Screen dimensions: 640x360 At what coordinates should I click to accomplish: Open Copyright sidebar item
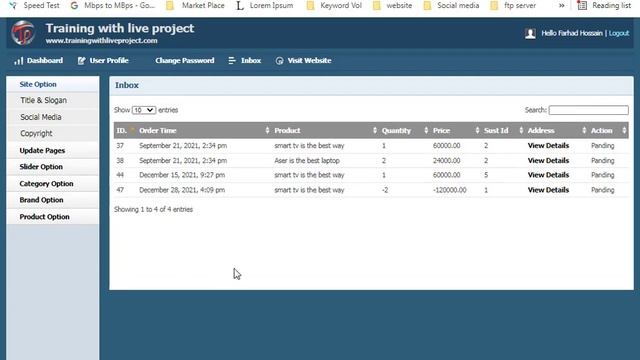[x=53, y=133]
